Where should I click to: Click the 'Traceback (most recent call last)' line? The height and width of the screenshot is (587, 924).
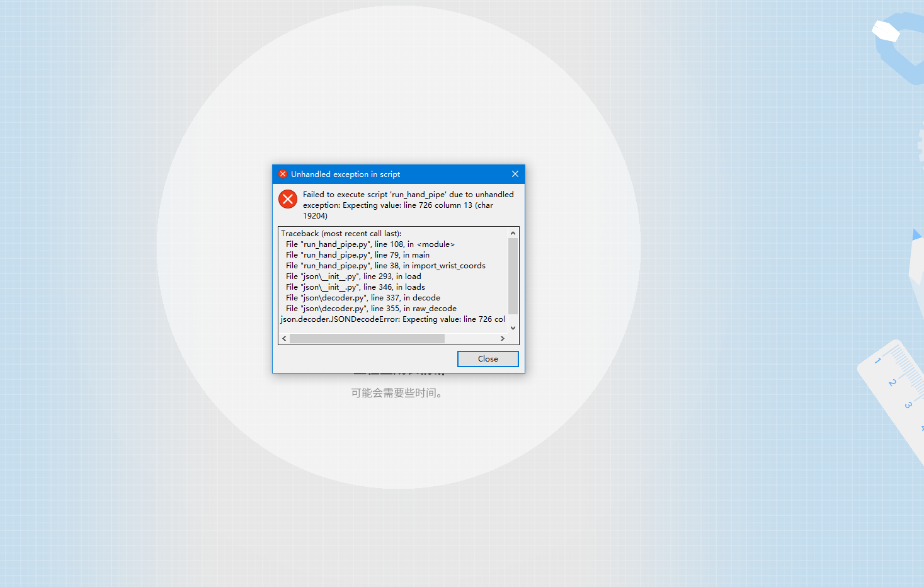(x=341, y=234)
